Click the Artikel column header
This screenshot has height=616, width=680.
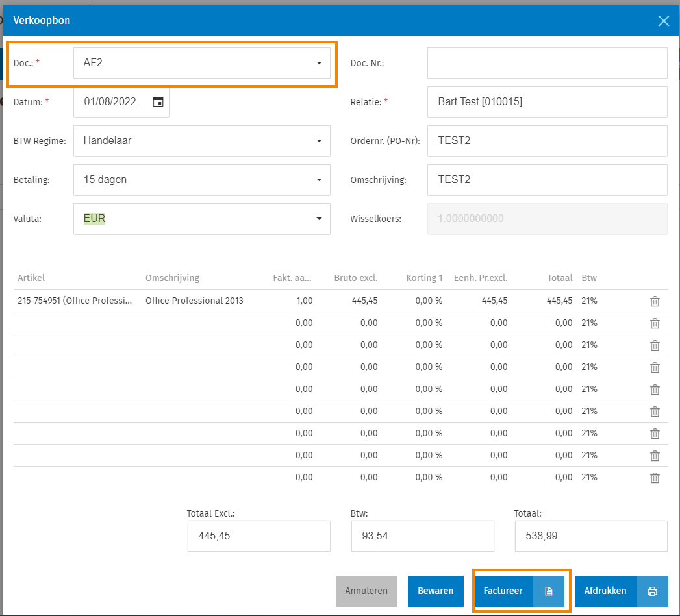pyautogui.click(x=31, y=278)
